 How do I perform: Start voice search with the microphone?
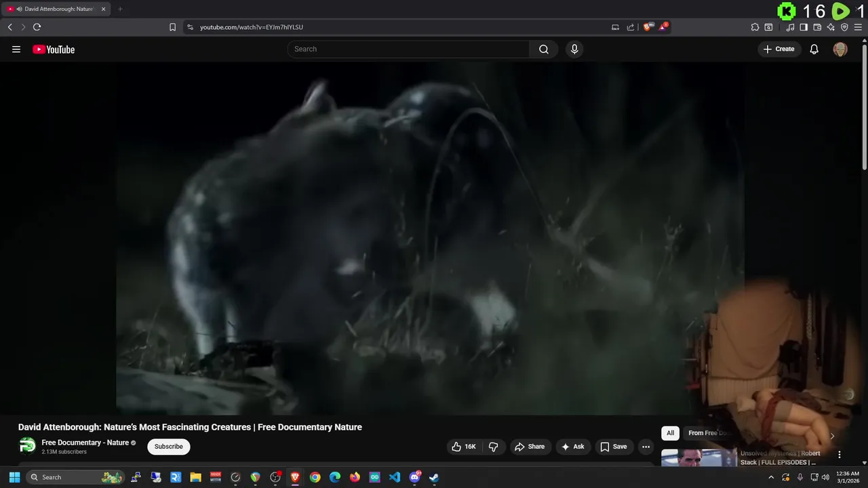(x=574, y=49)
